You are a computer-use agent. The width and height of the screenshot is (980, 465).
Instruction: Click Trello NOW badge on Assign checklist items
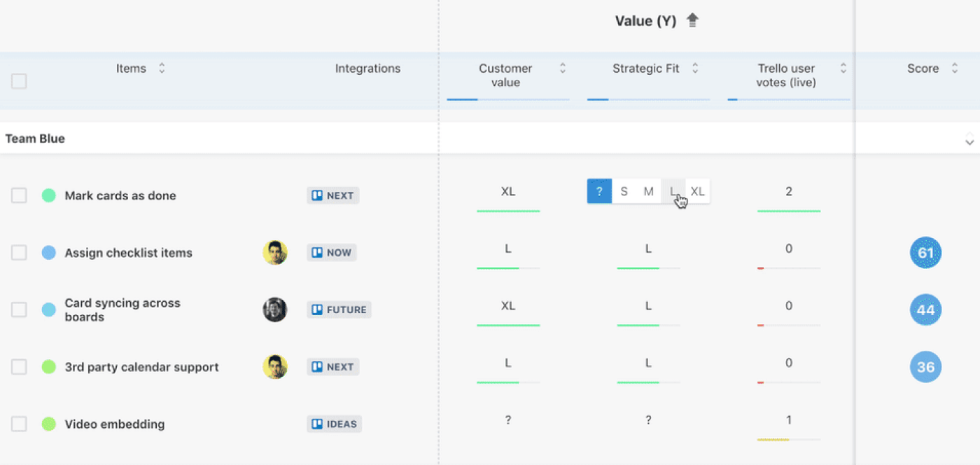(x=331, y=253)
